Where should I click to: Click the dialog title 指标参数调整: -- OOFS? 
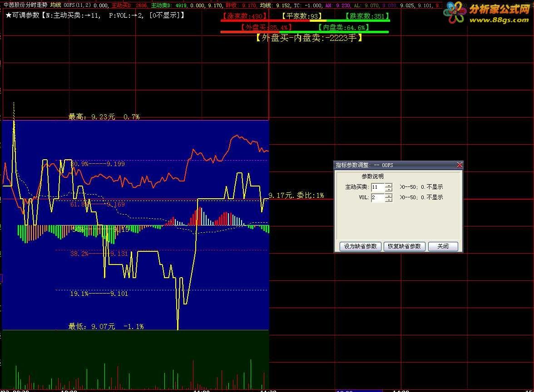[364, 165]
